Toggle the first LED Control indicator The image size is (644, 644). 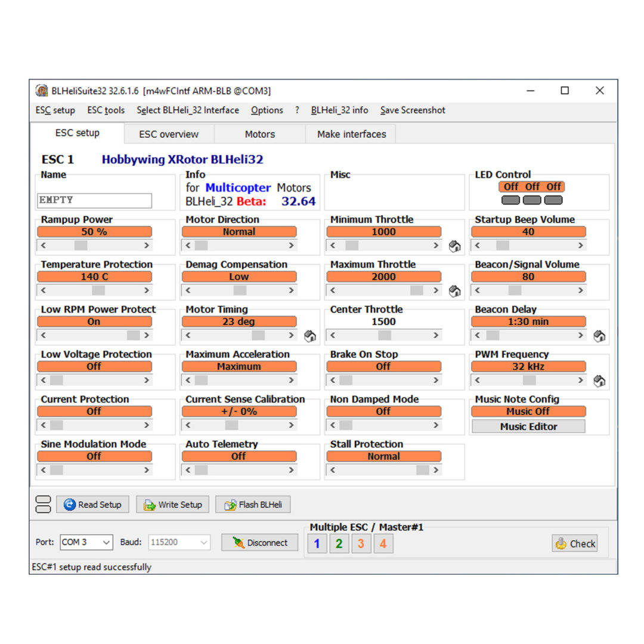tap(510, 200)
